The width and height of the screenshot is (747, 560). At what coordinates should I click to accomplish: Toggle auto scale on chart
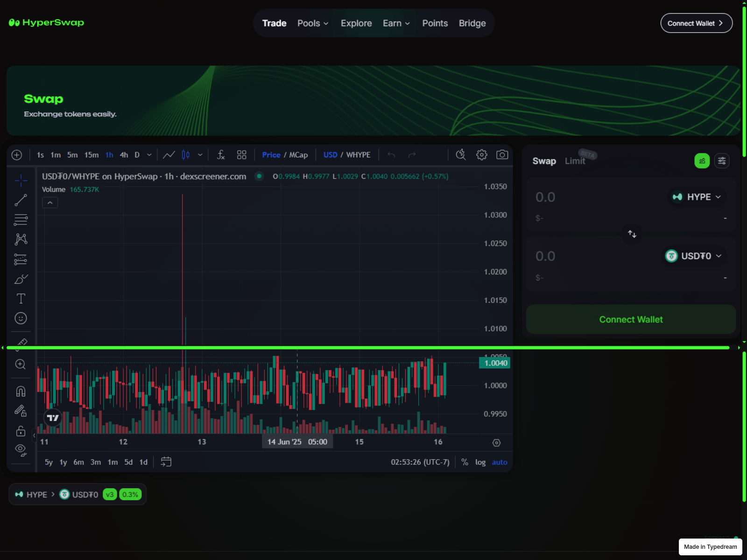[500, 462]
